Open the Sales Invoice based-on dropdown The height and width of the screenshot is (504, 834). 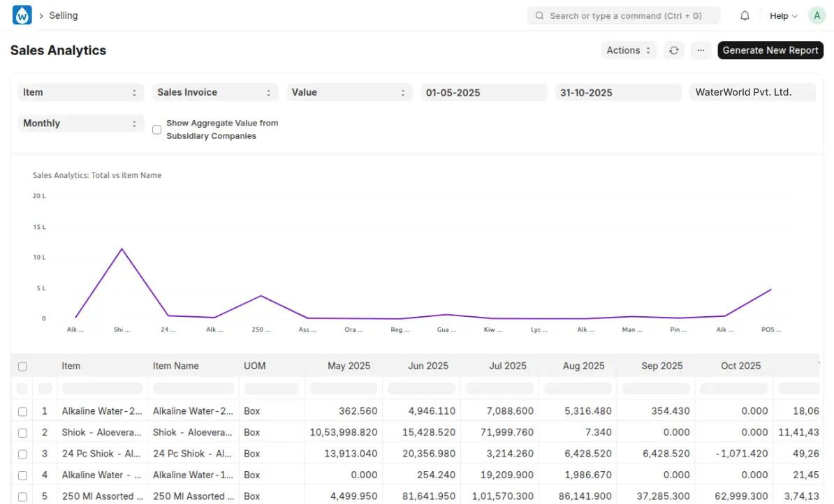click(214, 92)
